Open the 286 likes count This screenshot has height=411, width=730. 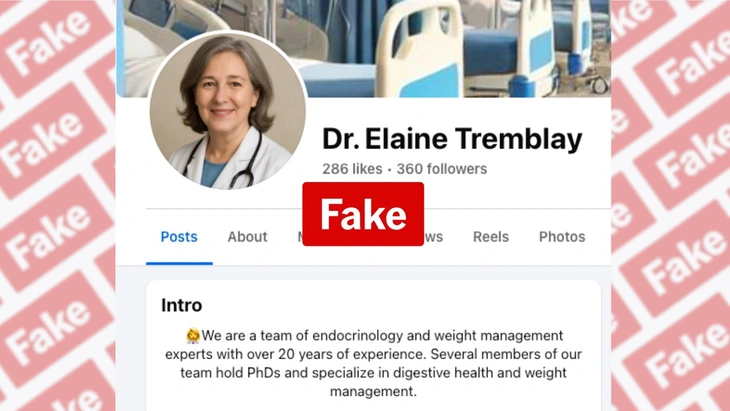point(352,169)
